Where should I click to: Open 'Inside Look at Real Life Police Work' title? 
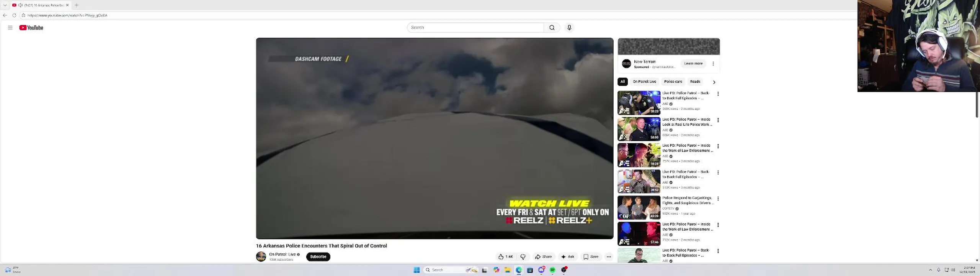click(687, 122)
